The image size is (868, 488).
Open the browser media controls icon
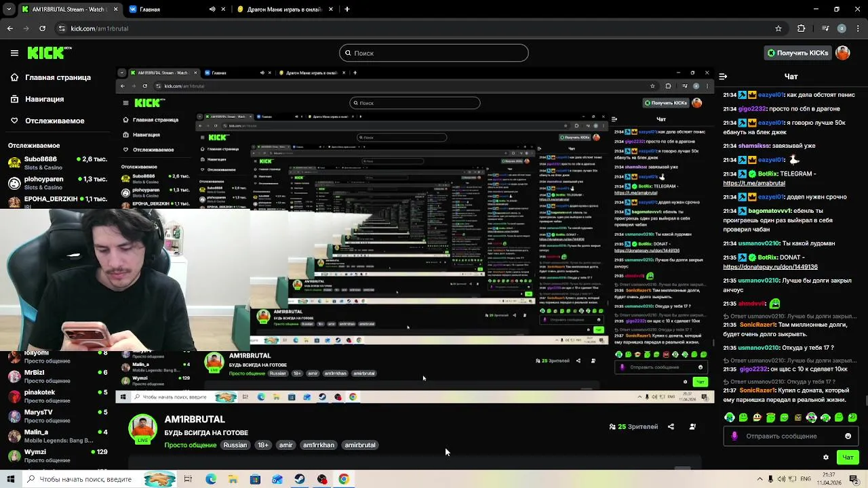tap(825, 28)
